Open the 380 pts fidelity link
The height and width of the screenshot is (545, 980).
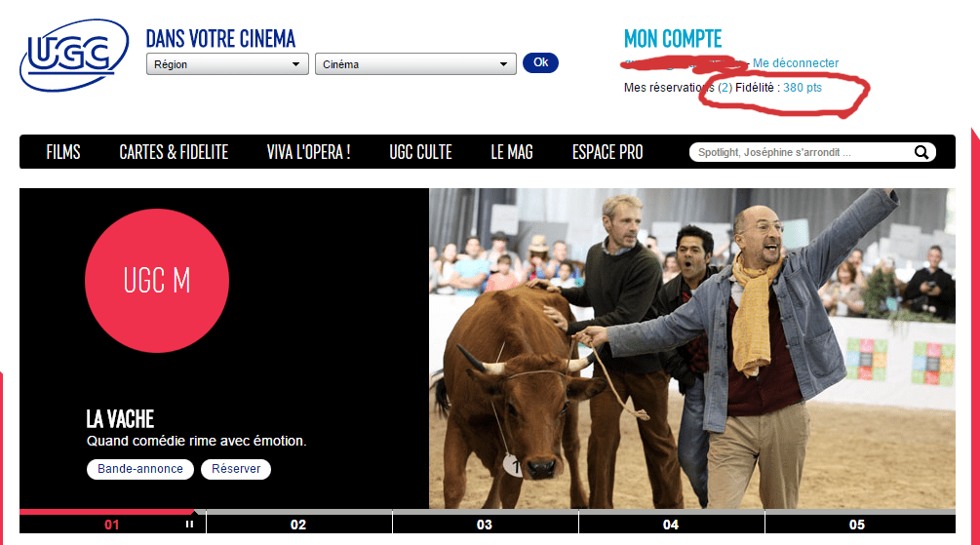(802, 88)
